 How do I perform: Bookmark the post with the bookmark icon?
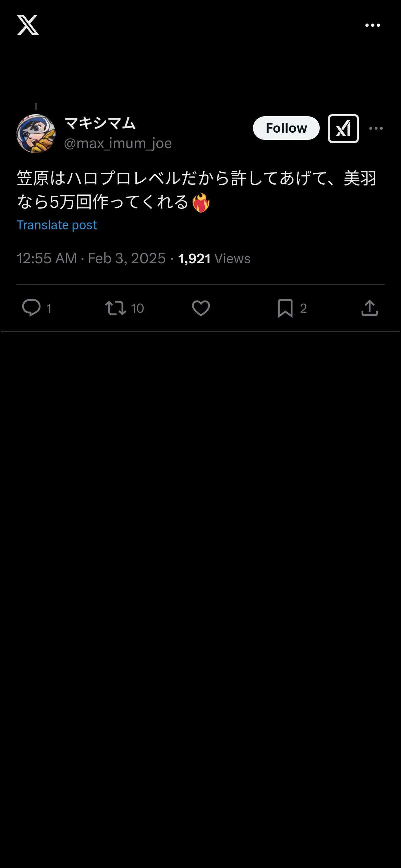[x=285, y=308]
